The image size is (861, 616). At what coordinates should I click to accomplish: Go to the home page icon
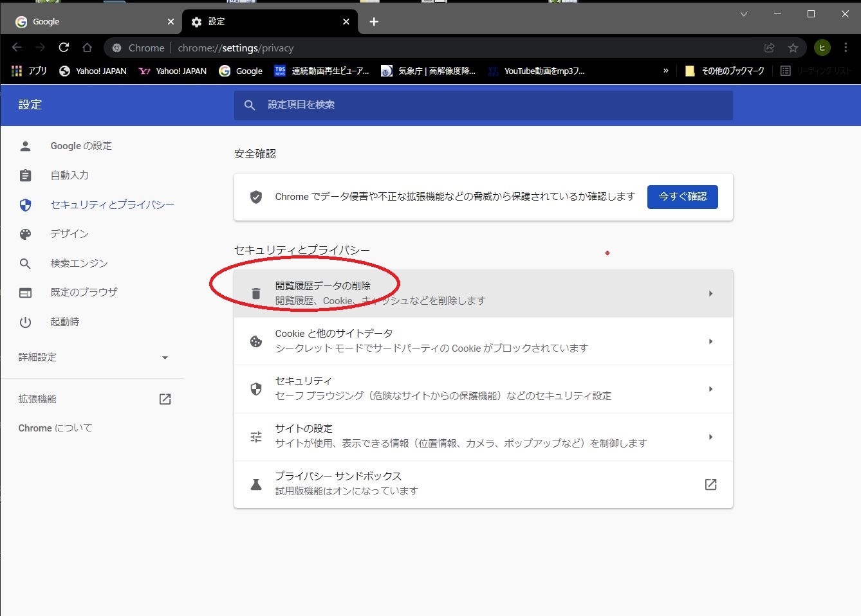pyautogui.click(x=87, y=48)
